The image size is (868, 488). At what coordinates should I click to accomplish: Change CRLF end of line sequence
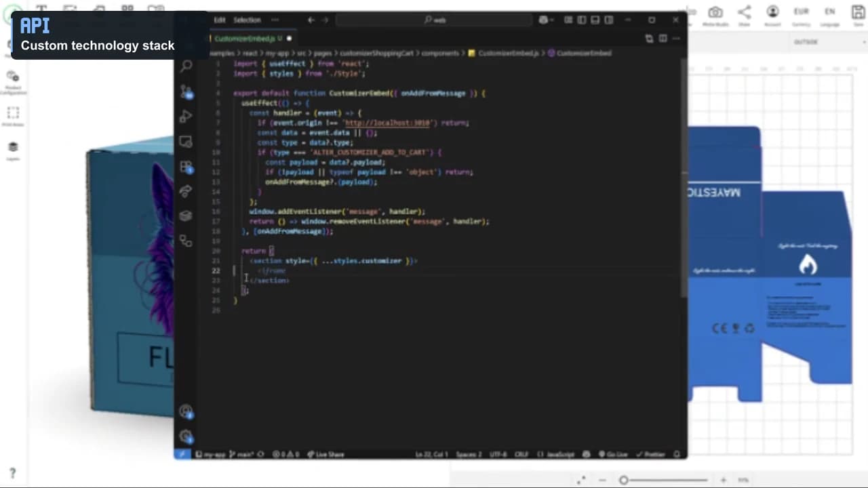tap(521, 454)
